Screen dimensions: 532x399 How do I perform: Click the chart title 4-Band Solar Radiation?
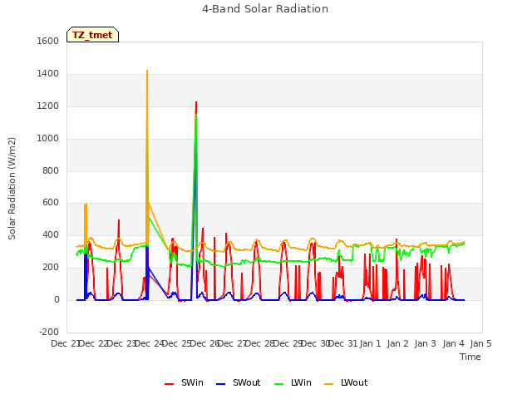pos(265,9)
